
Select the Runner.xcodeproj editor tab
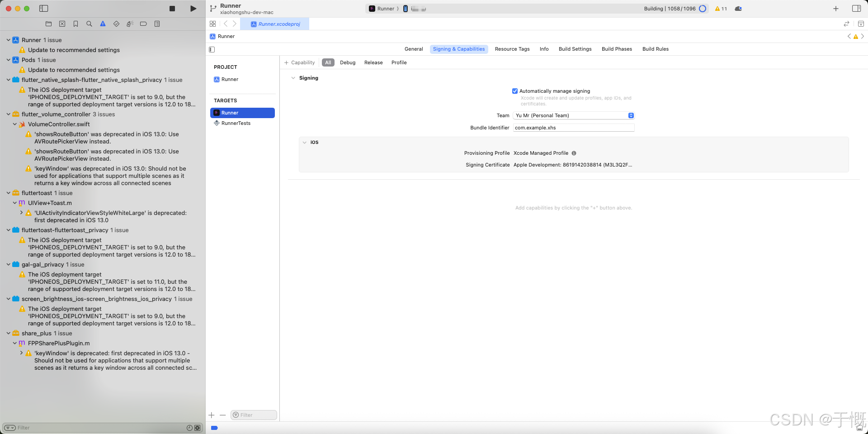tap(275, 24)
